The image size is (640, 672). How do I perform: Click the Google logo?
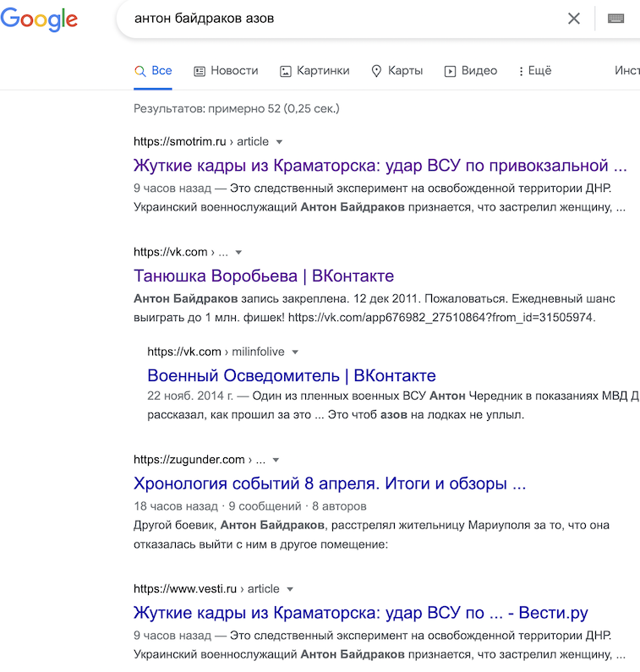39,19
